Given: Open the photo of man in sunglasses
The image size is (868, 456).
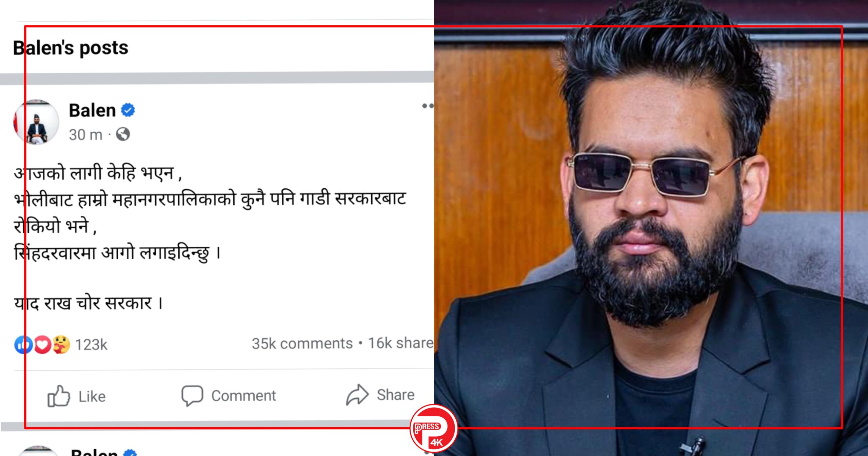Looking at the screenshot, I should click(651, 228).
